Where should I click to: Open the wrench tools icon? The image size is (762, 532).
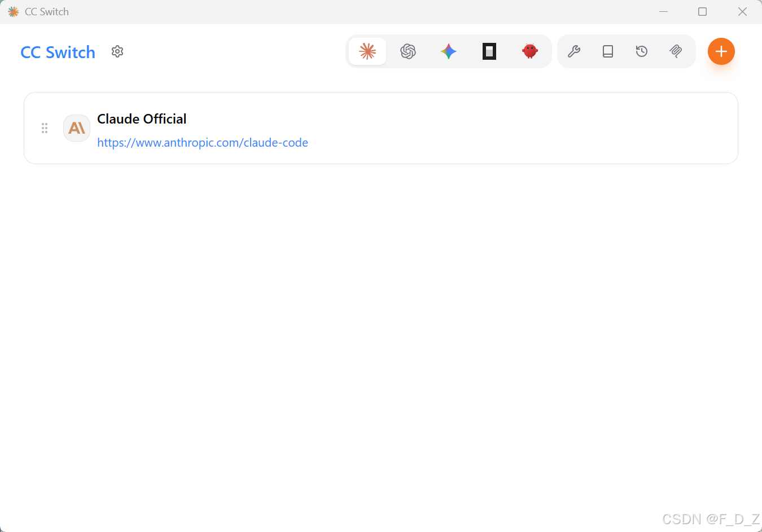point(574,51)
